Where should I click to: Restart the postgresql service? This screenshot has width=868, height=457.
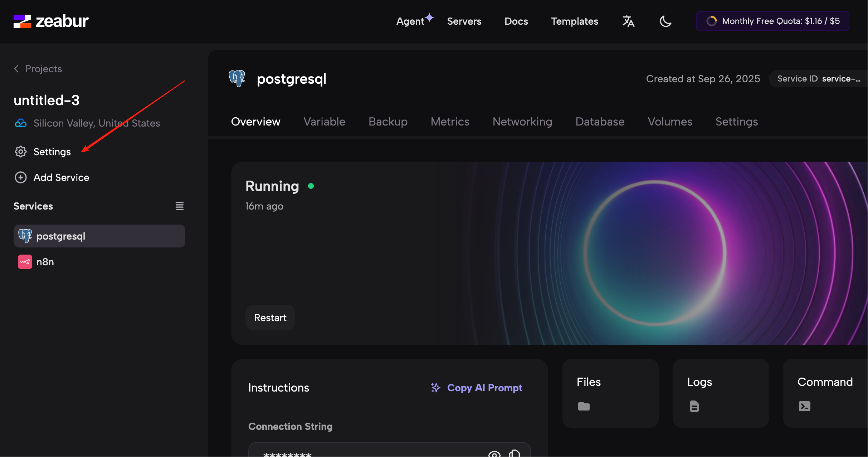(270, 318)
